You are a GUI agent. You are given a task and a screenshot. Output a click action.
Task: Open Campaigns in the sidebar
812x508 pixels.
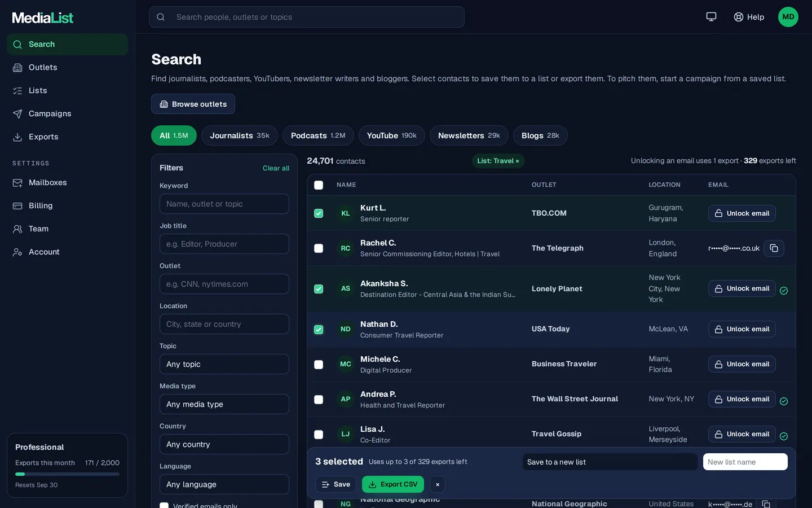click(x=67, y=113)
